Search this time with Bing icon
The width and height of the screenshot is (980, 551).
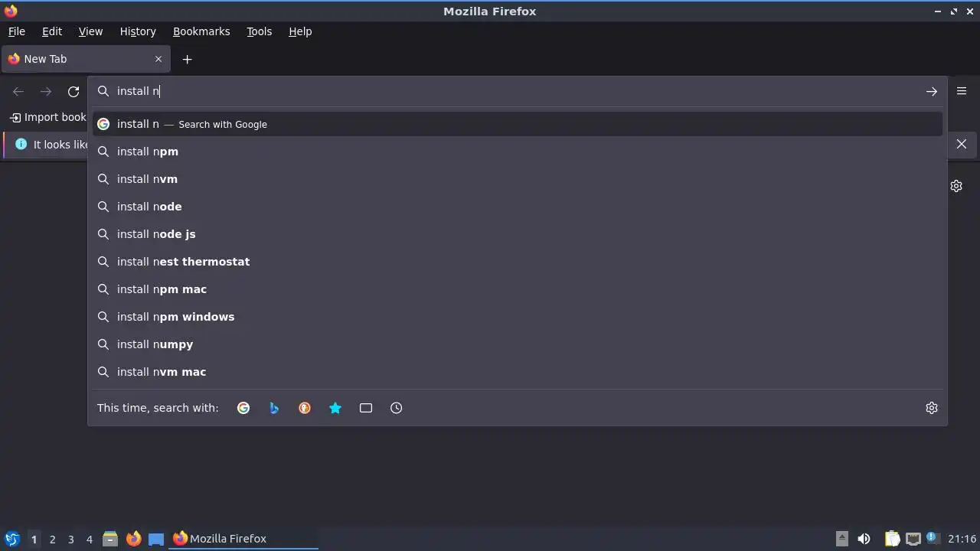click(274, 408)
